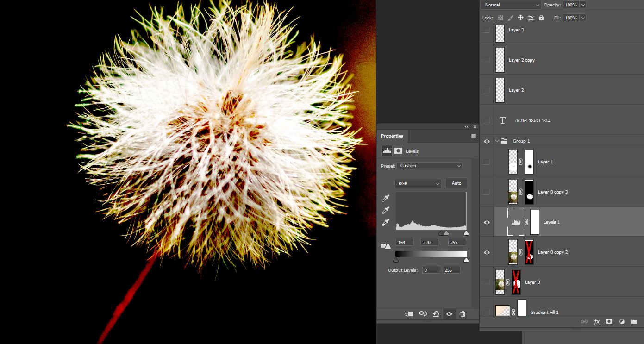The image size is (644, 344).
Task: Close the Properties panel
Action: (x=475, y=127)
